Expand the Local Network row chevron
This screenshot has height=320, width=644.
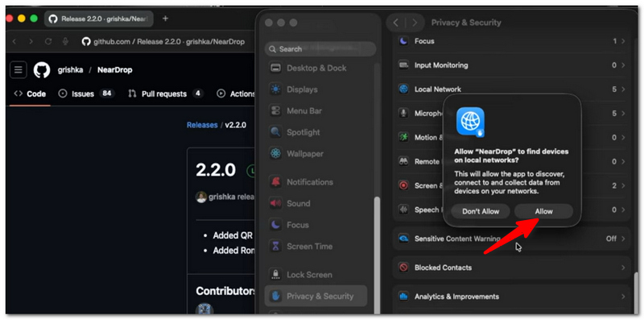pos(623,89)
